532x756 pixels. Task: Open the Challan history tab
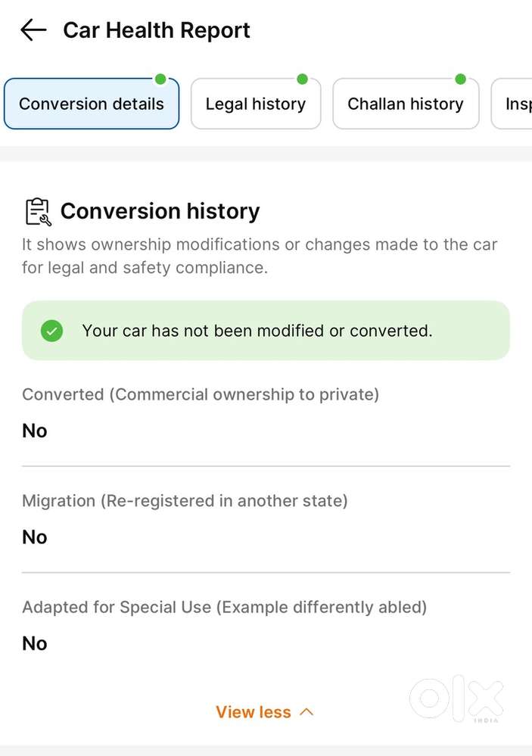click(x=406, y=104)
